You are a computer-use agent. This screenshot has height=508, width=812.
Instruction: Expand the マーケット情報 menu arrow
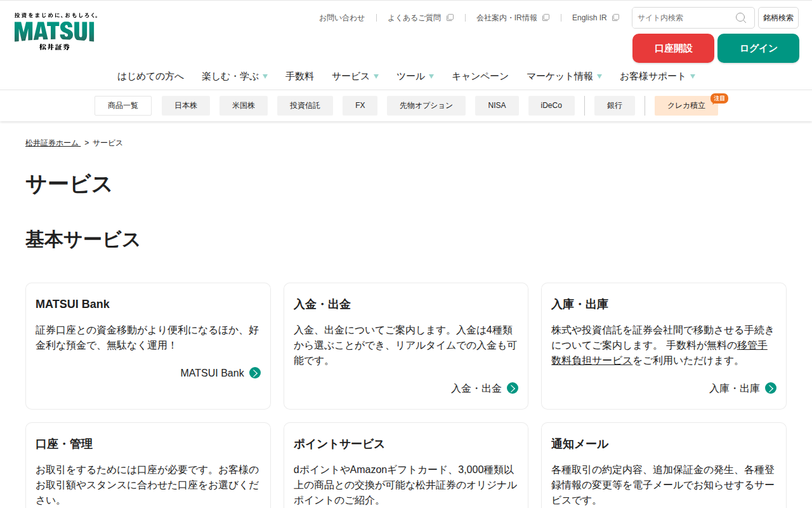coord(599,76)
